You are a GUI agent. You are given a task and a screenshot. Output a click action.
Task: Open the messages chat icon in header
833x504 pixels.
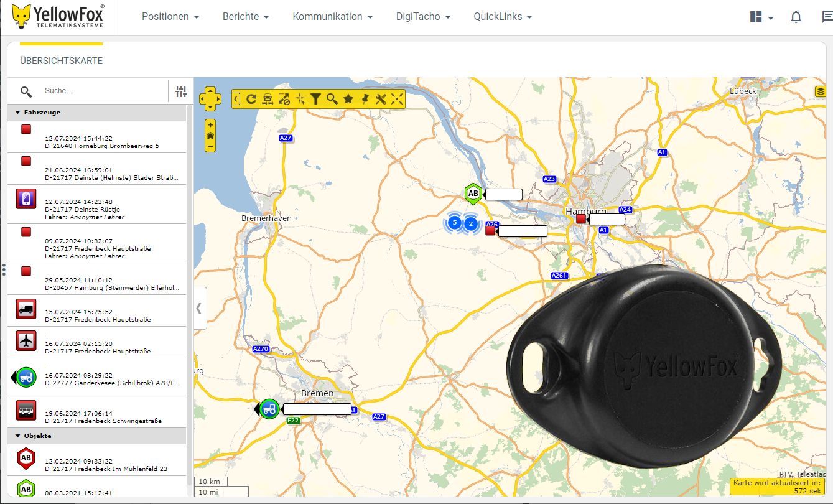827,17
